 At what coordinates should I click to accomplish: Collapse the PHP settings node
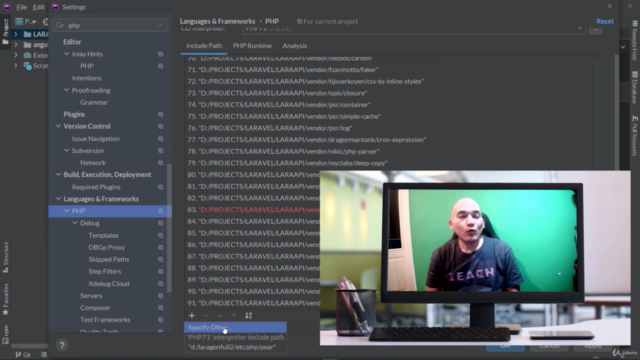(x=67, y=211)
